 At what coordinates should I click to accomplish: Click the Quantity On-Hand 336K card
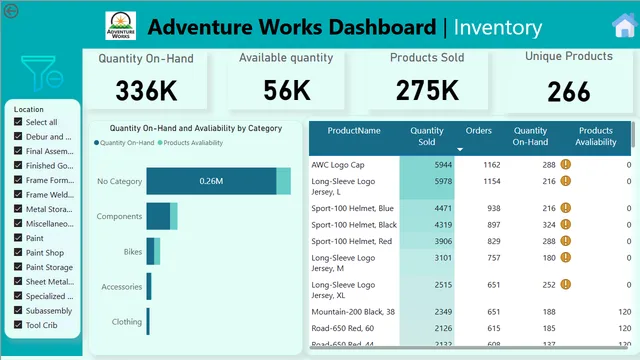tap(146, 80)
